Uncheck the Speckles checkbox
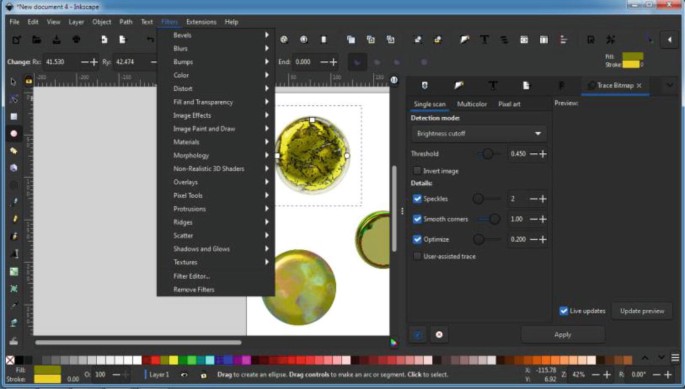685x389 pixels. point(417,199)
